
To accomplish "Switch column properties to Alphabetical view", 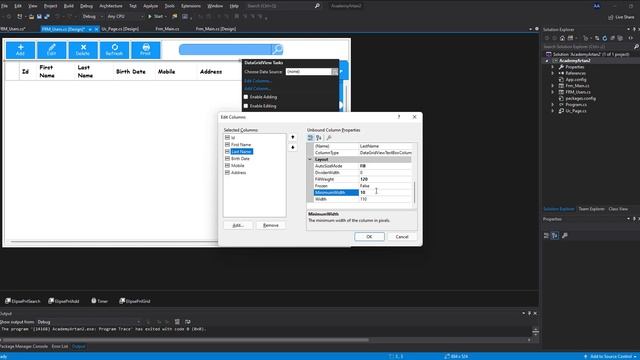I will pos(319,138).
